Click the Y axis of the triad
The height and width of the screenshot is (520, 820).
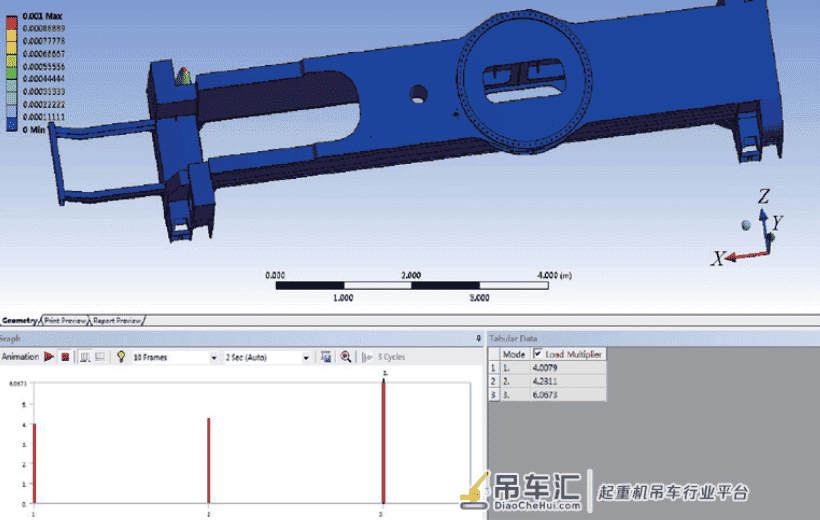[770, 238]
